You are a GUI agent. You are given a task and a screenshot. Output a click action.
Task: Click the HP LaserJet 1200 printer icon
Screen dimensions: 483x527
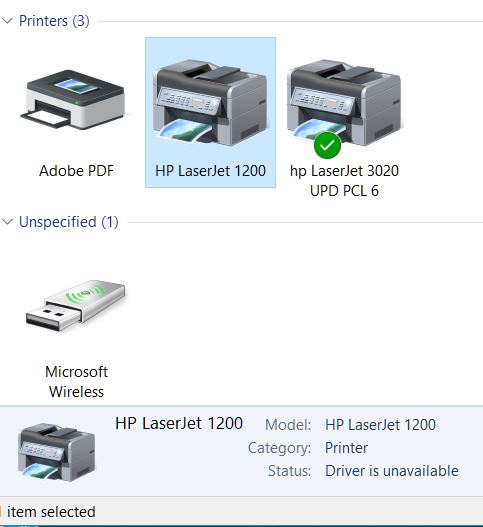pyautogui.click(x=210, y=103)
